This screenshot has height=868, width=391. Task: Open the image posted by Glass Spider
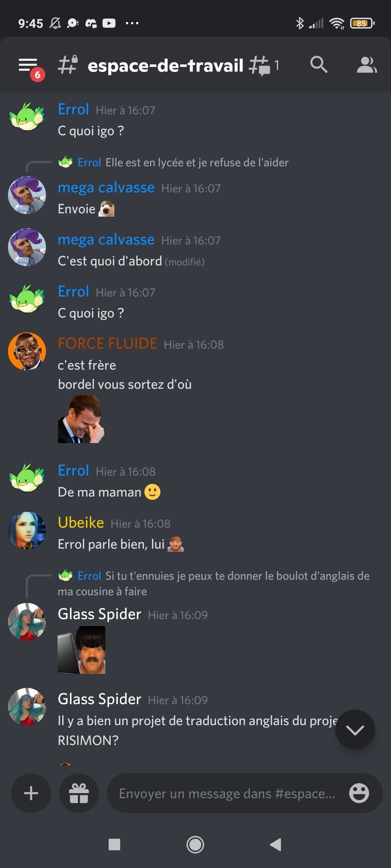click(x=81, y=650)
